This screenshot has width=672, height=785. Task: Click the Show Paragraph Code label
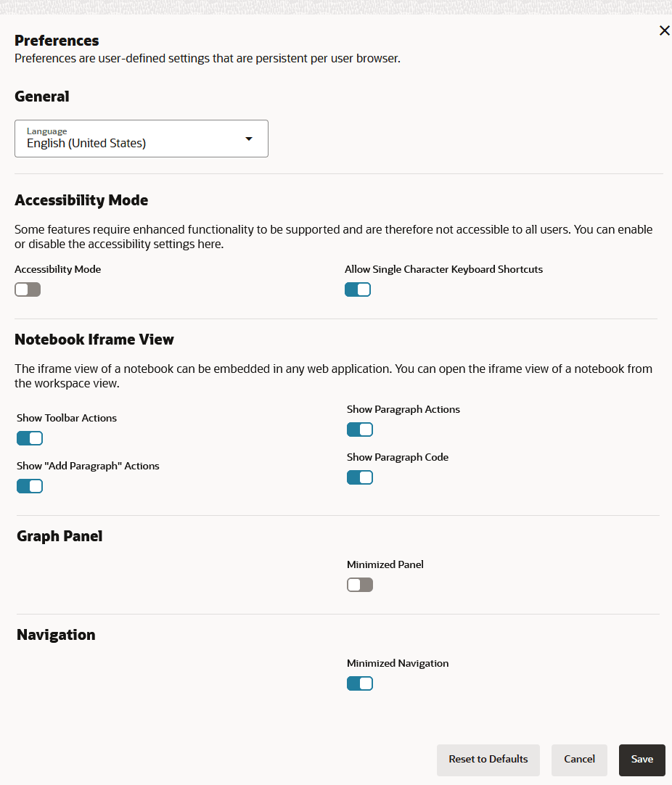click(x=398, y=457)
